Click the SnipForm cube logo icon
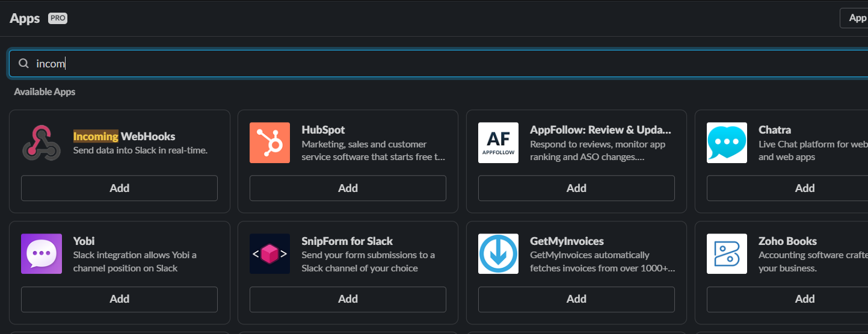Image resolution: width=868 pixels, height=334 pixels. 269,254
